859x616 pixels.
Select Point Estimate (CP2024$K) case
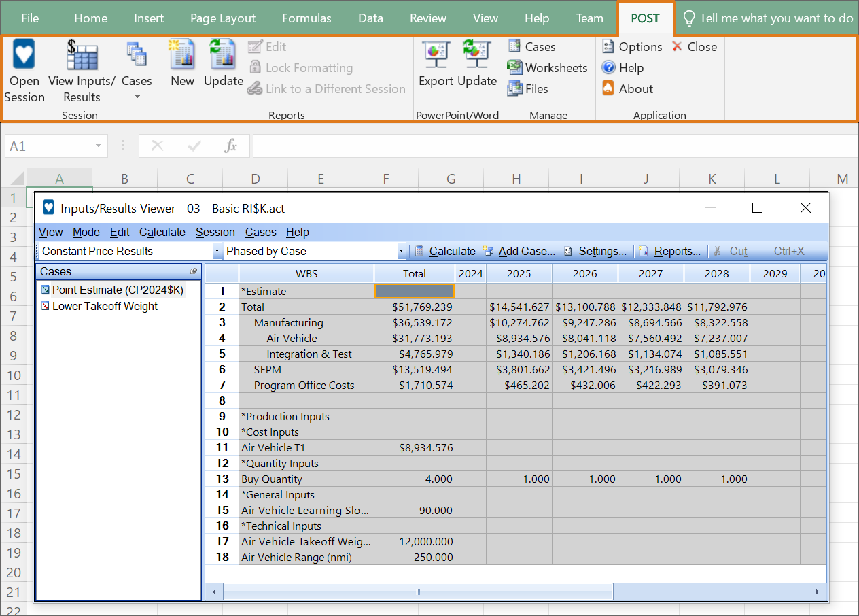click(x=118, y=290)
